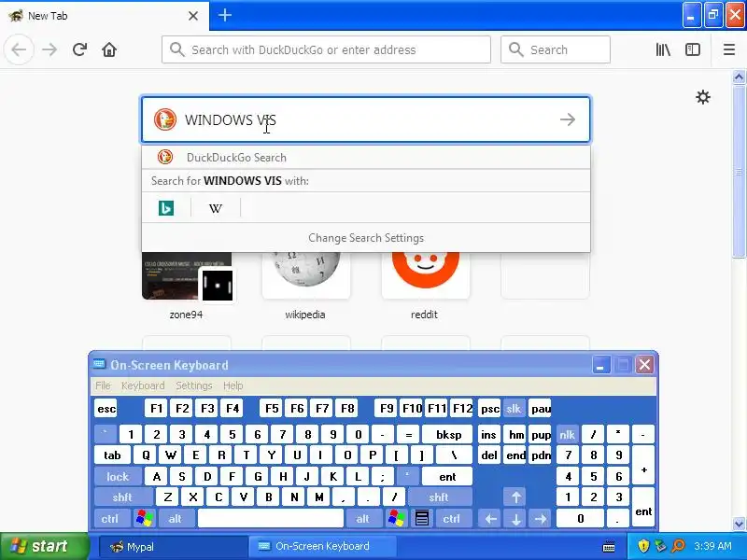
Task: Open the On-Screen Keyboard File menu
Action: [x=103, y=385]
